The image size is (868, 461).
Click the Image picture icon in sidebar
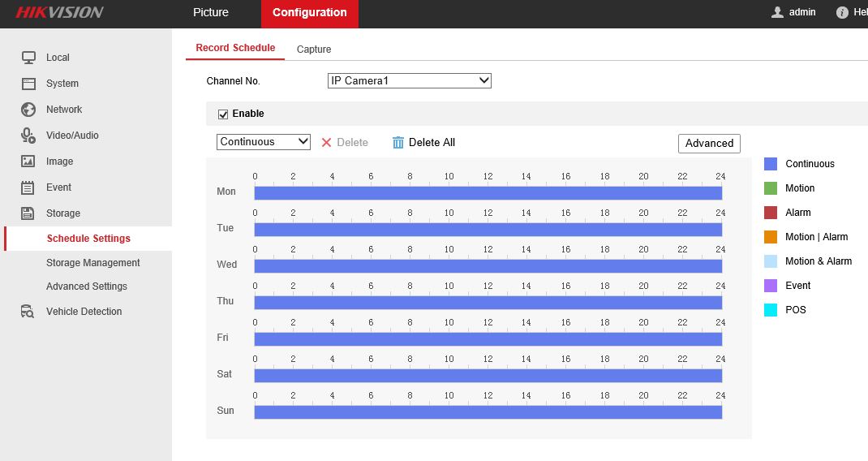coord(28,162)
